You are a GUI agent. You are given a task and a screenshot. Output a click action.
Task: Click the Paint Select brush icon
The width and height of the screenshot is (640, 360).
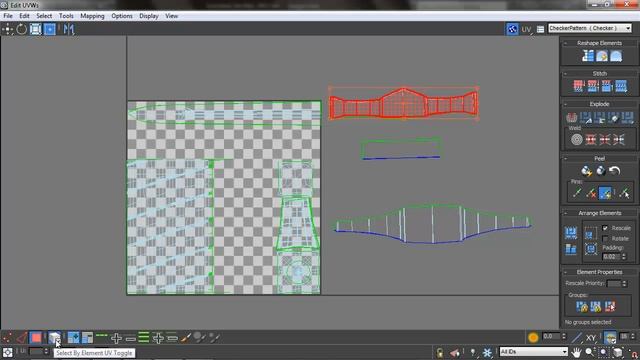[186, 338]
